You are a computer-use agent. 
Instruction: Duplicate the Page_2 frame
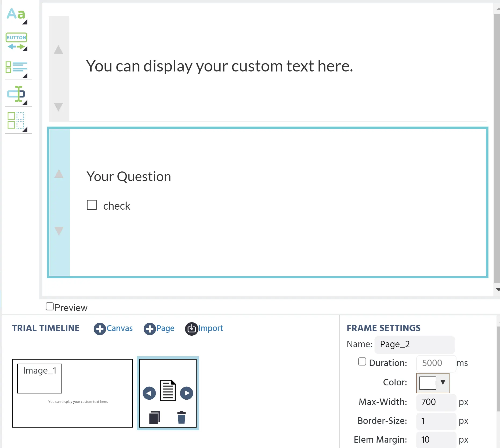pos(155,417)
